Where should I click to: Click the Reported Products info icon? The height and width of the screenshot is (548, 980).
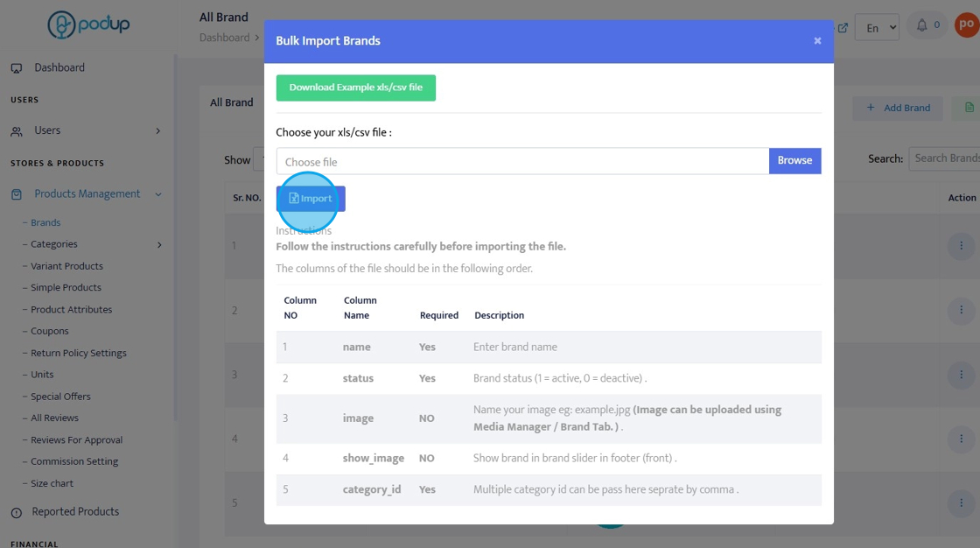pos(17,512)
